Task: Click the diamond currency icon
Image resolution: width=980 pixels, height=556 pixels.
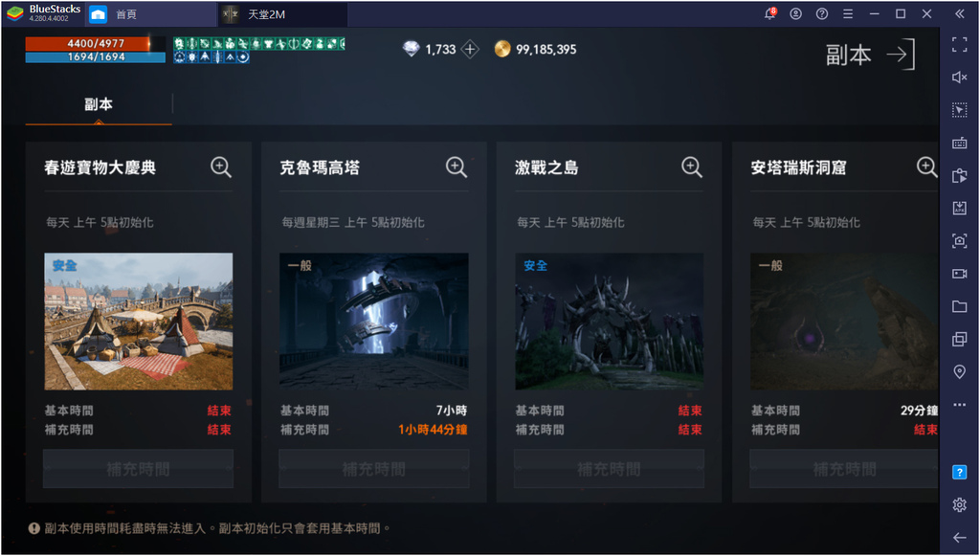Action: click(x=411, y=49)
